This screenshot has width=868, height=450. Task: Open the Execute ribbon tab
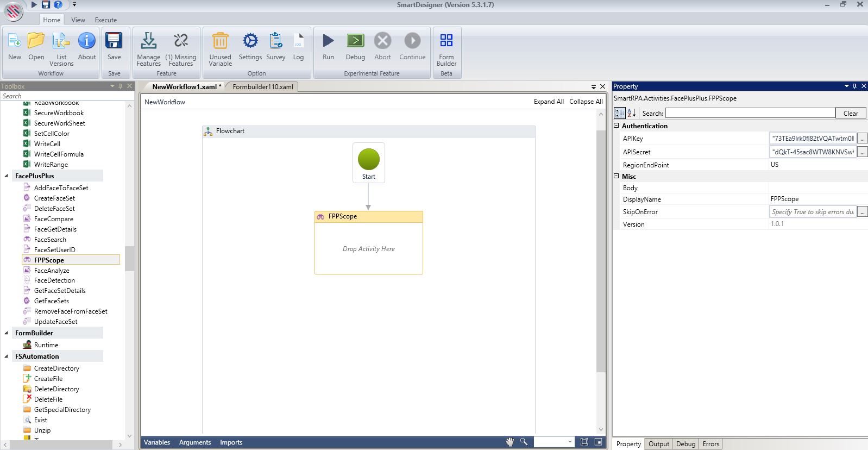pos(105,20)
